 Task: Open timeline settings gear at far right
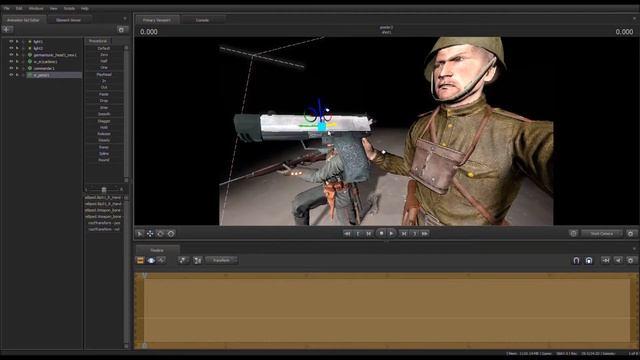[x=631, y=260]
